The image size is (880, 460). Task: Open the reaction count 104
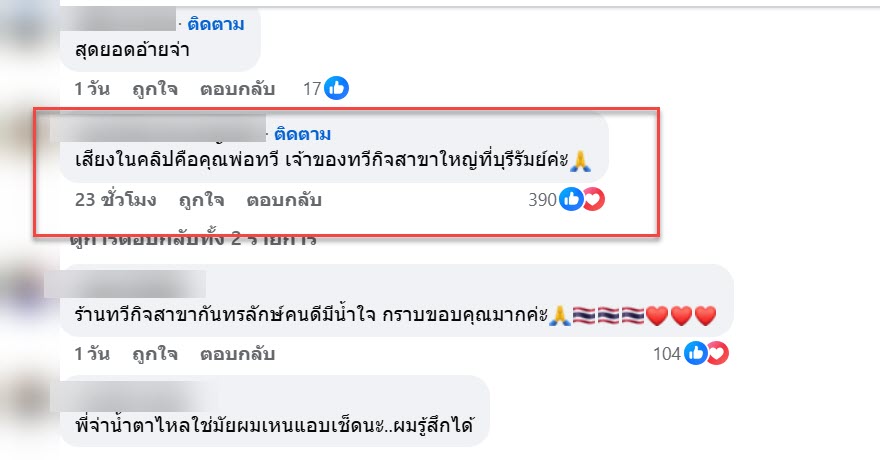(x=667, y=354)
